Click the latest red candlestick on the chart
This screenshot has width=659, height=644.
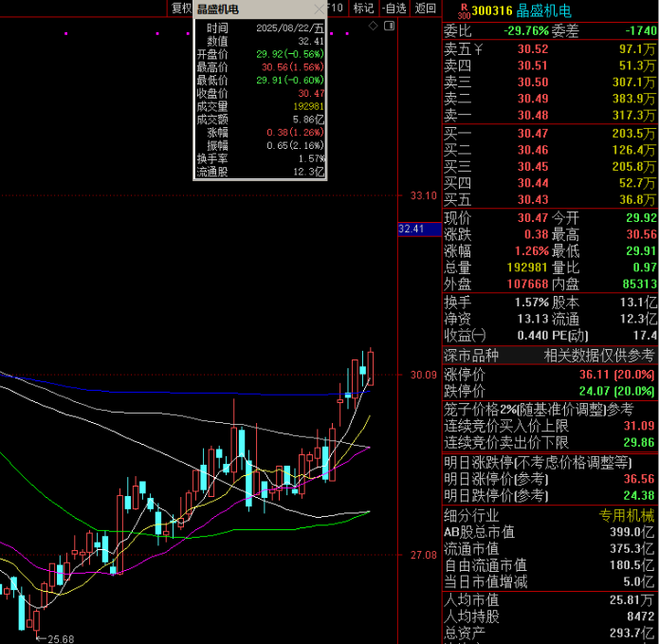(x=370, y=367)
